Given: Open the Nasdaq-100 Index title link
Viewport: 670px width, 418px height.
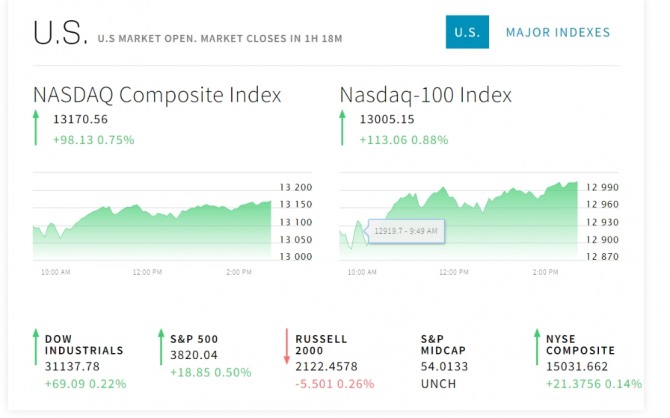Looking at the screenshot, I should [x=426, y=95].
